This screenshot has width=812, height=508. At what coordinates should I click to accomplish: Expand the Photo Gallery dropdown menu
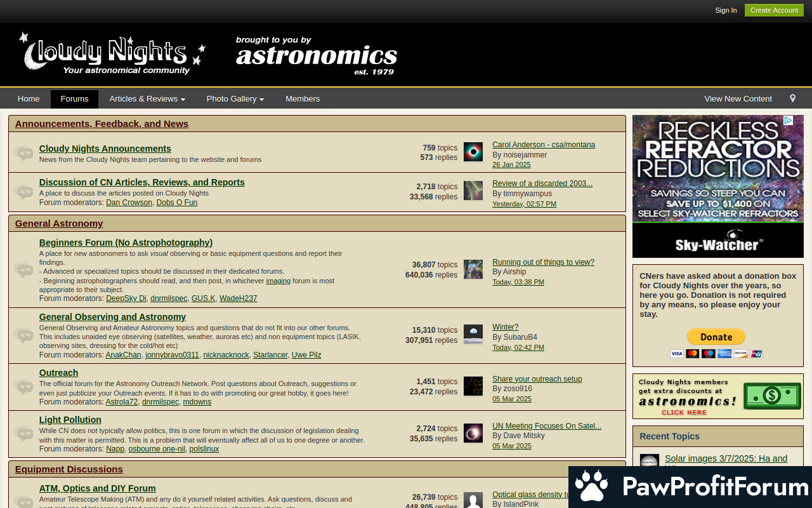click(235, 99)
